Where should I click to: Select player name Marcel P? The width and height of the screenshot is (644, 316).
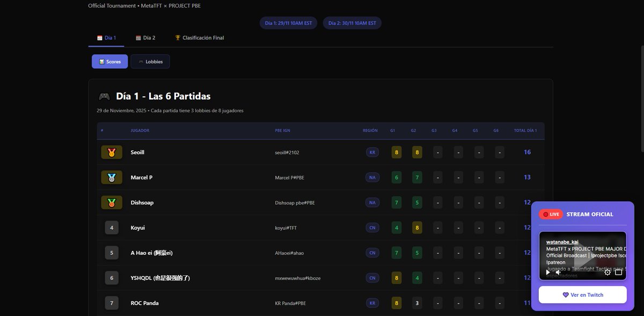pos(142,177)
